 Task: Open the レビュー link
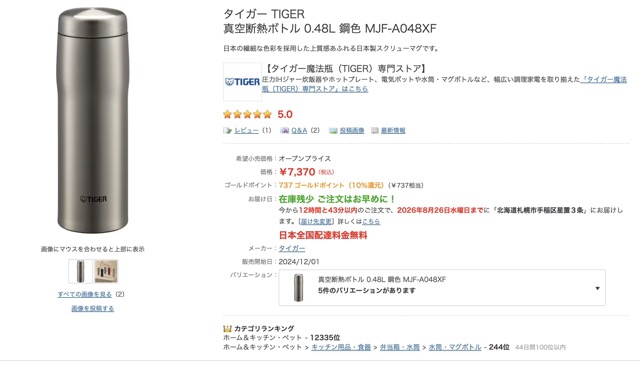(x=246, y=131)
